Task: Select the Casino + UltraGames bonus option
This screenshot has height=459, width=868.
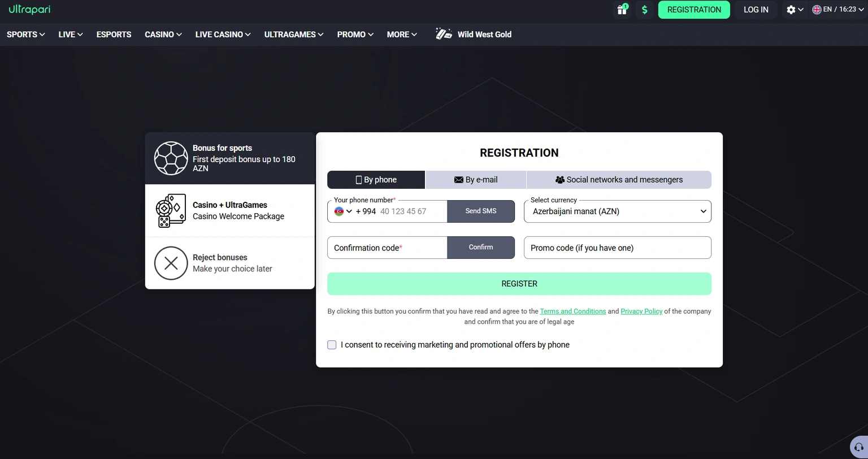Action: (x=229, y=211)
